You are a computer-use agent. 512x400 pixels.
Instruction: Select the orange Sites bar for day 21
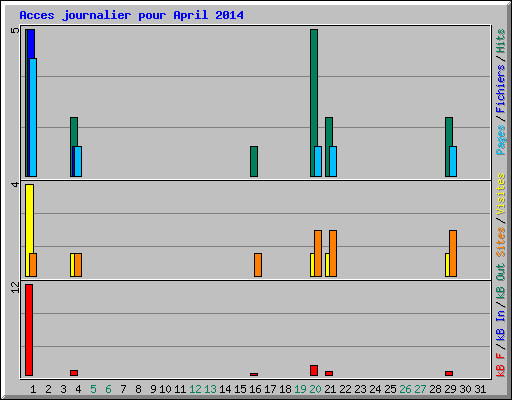(x=333, y=253)
